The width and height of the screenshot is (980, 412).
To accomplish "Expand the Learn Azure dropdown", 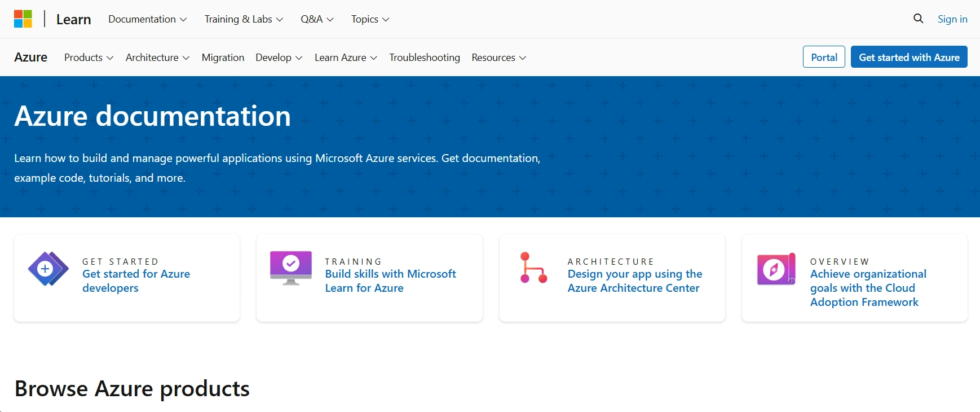I will click(346, 58).
